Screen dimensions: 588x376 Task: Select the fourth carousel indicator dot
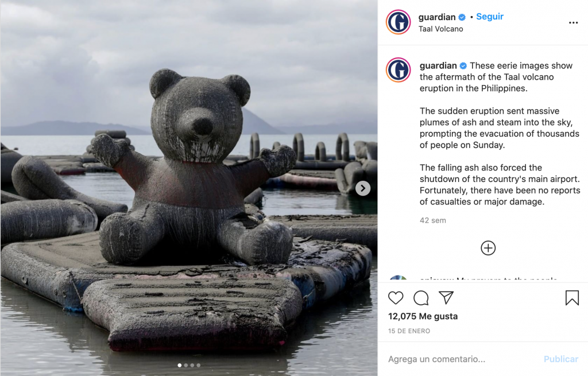tap(198, 365)
